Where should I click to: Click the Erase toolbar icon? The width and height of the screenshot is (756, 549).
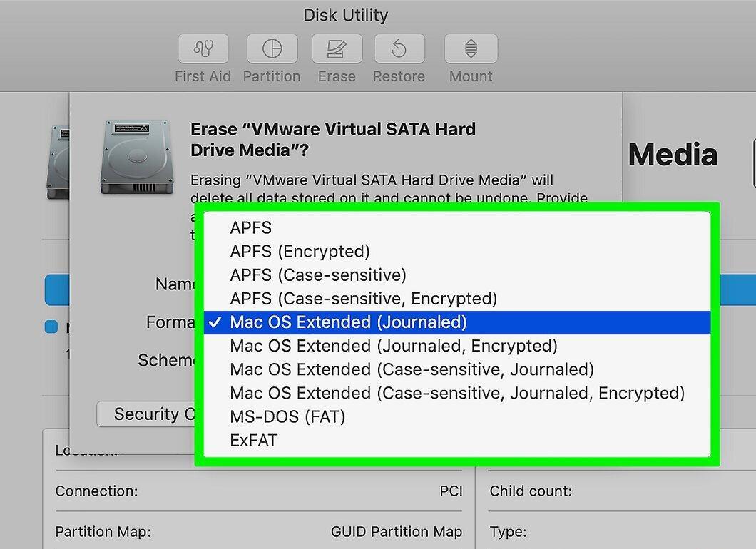coord(337,48)
